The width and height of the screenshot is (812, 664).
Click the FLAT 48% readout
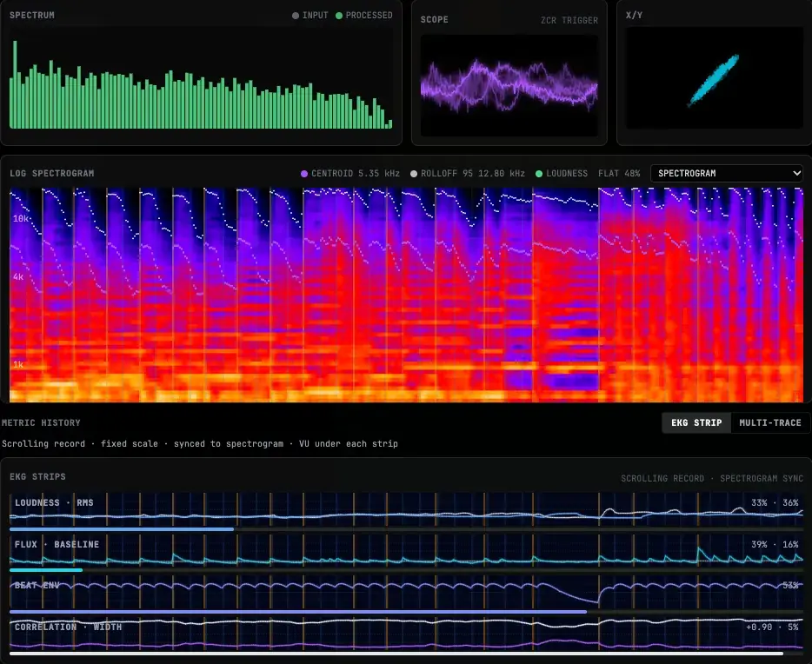[x=619, y=173]
